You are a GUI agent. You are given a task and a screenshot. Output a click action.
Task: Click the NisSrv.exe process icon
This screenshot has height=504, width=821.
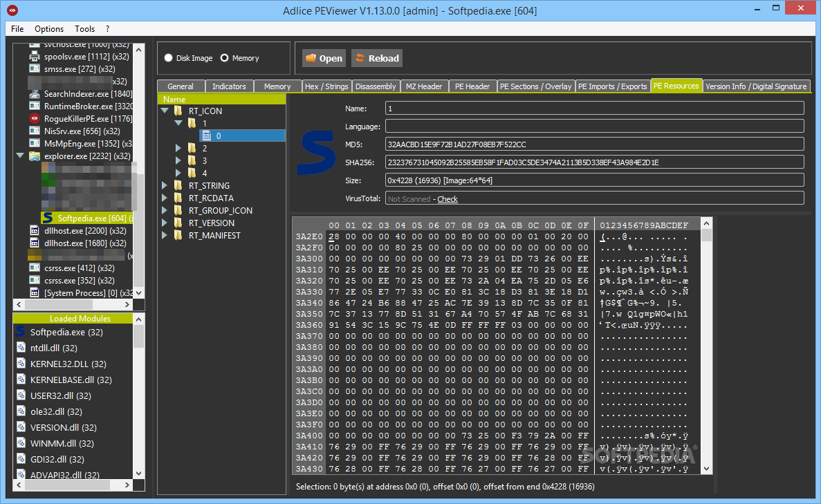click(x=35, y=131)
